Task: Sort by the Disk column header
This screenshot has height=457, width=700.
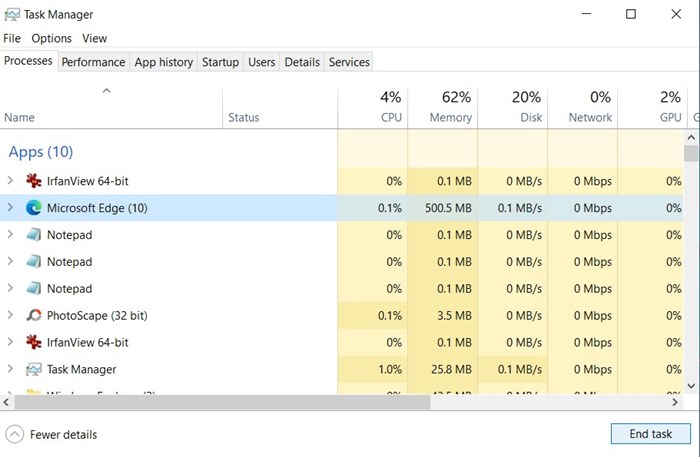Action: [x=512, y=108]
